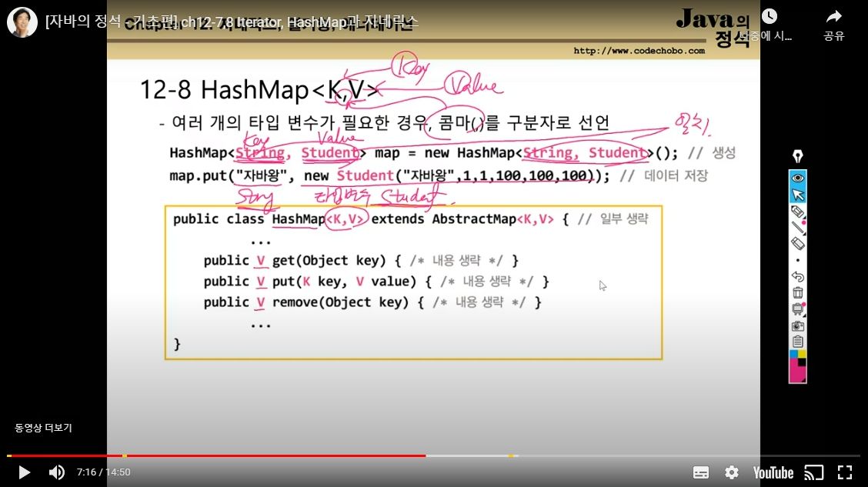This screenshot has height=487, width=868.
Task: Select the highlighter marker tool in the drawing toolbar
Action: pos(798,211)
